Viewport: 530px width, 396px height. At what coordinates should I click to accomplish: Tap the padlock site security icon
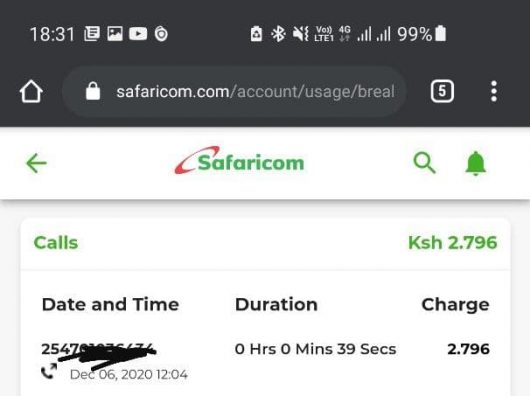coord(93,91)
